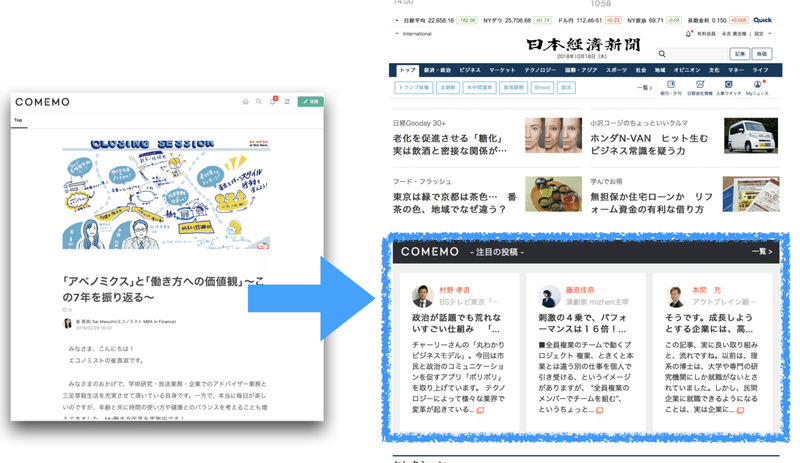Open the author avatar under the article title
This screenshot has height=463, width=800.
tap(67, 324)
